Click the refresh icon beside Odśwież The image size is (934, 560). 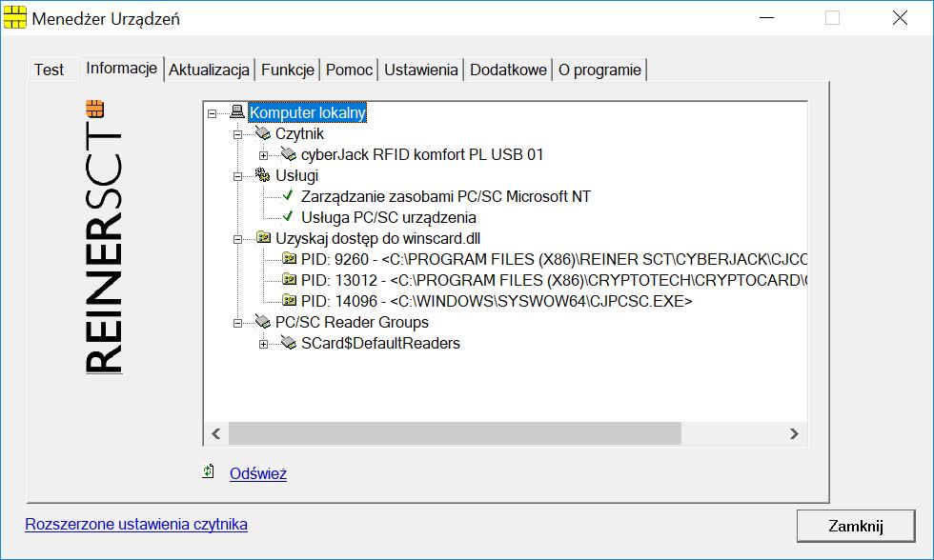[x=208, y=472]
